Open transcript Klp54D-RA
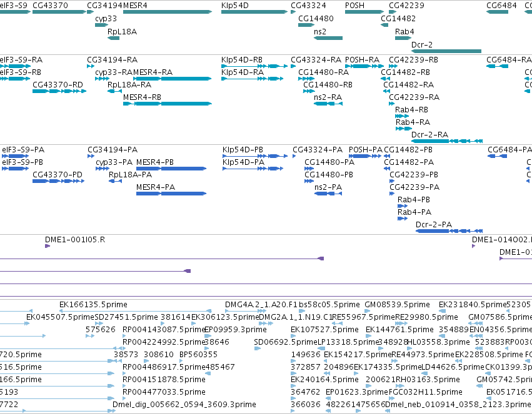This screenshot has height=414, width=532. pyautogui.click(x=252, y=79)
